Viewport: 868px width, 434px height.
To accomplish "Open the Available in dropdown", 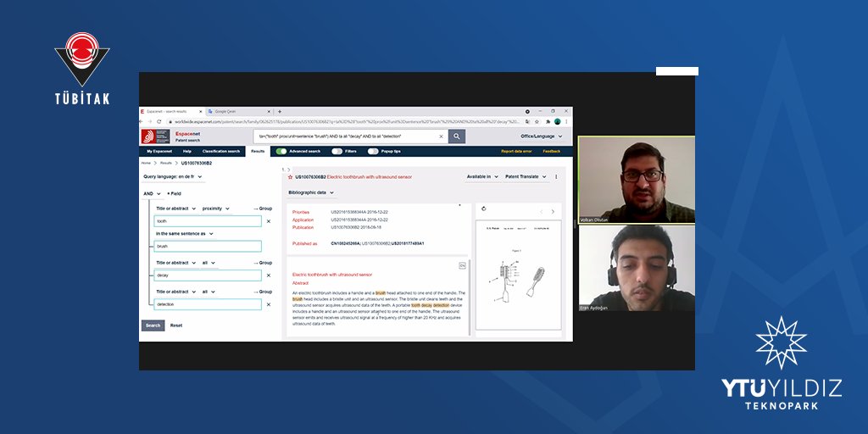I will click(x=482, y=176).
